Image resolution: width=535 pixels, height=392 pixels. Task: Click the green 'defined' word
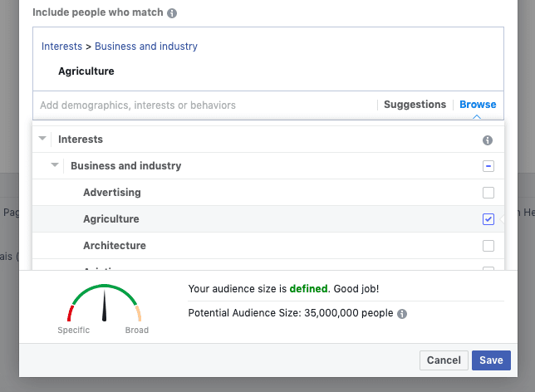pos(308,289)
